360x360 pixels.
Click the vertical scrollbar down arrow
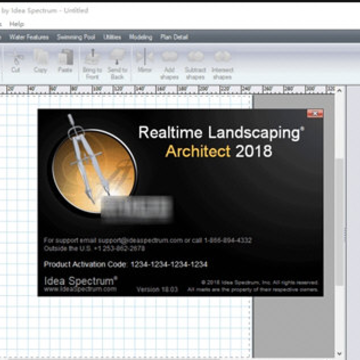point(339,353)
